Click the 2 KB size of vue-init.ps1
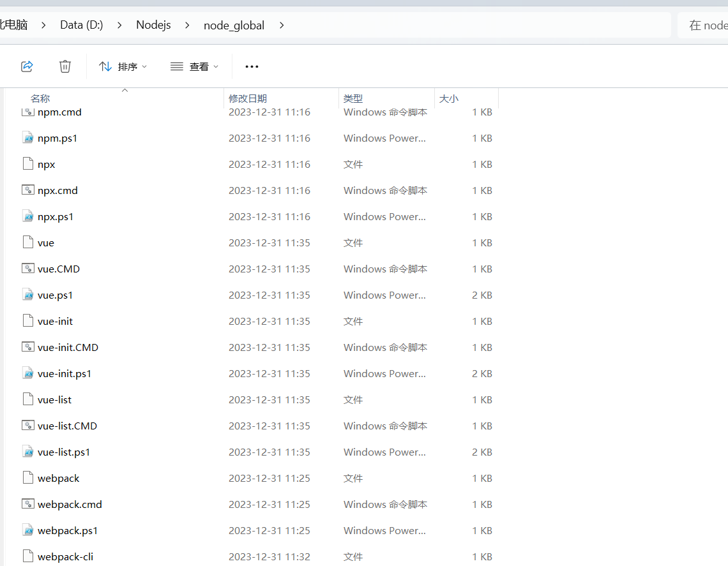728x566 pixels. coord(482,373)
